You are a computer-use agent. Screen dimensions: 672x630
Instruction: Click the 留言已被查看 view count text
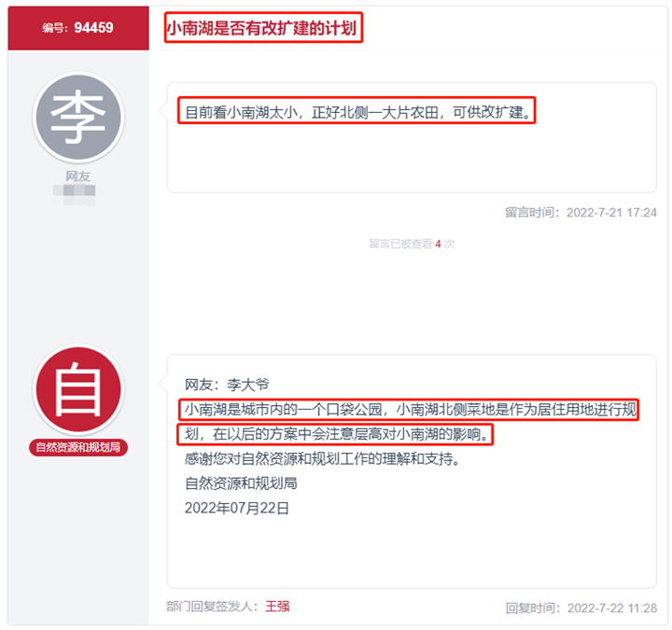400,244
